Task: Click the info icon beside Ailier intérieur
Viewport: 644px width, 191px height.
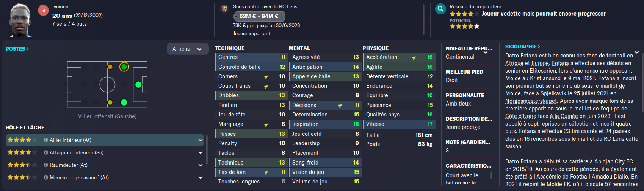Action: [46, 140]
